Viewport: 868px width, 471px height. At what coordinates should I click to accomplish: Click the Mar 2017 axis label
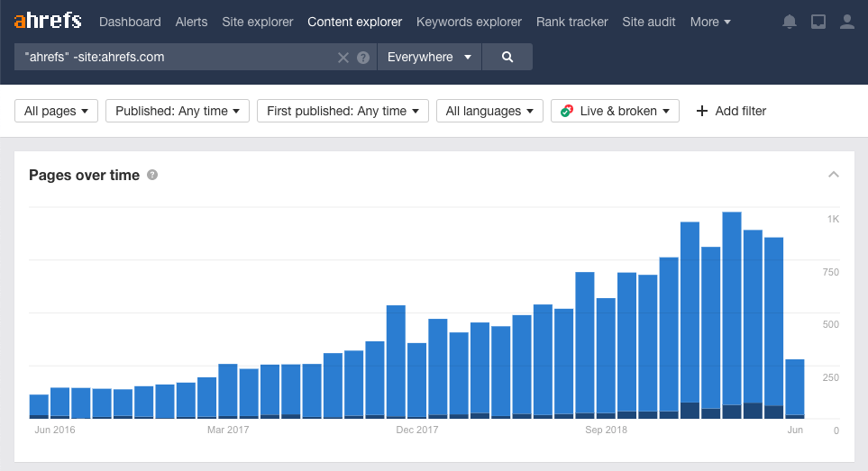[x=228, y=430]
